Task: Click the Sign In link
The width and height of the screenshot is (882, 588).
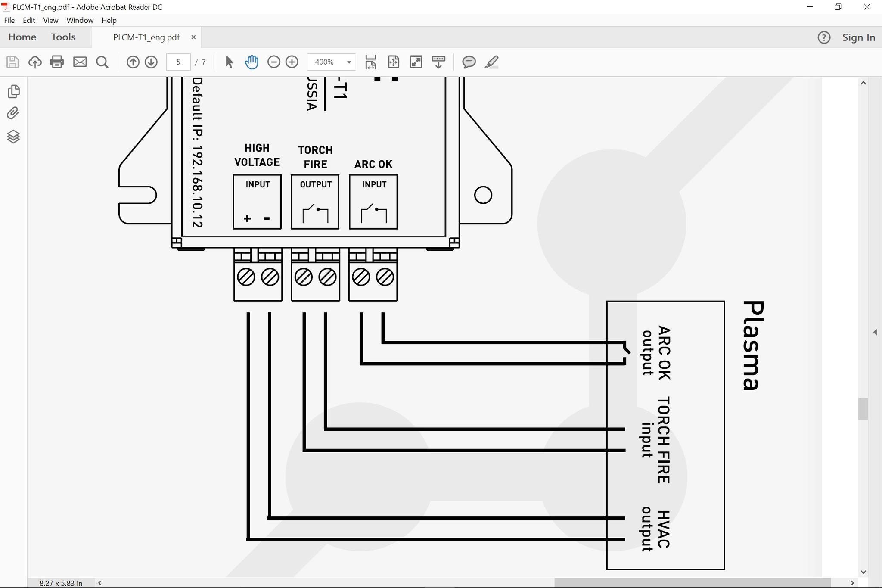Action: pyautogui.click(x=858, y=37)
